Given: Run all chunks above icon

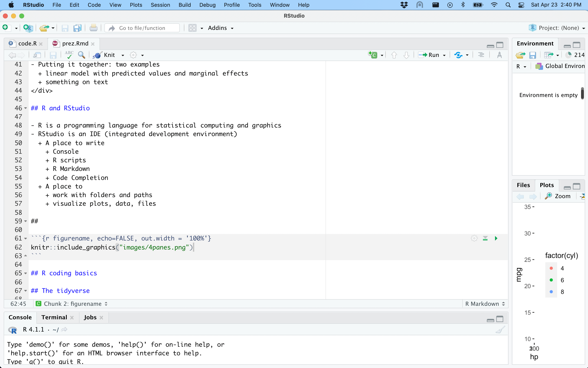Looking at the screenshot, I should coord(485,238).
